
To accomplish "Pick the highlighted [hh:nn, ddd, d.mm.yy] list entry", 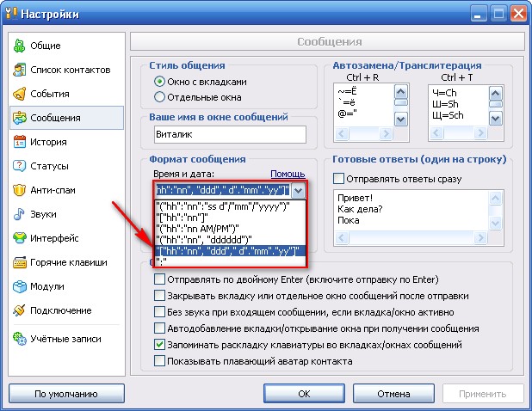I will (231, 251).
